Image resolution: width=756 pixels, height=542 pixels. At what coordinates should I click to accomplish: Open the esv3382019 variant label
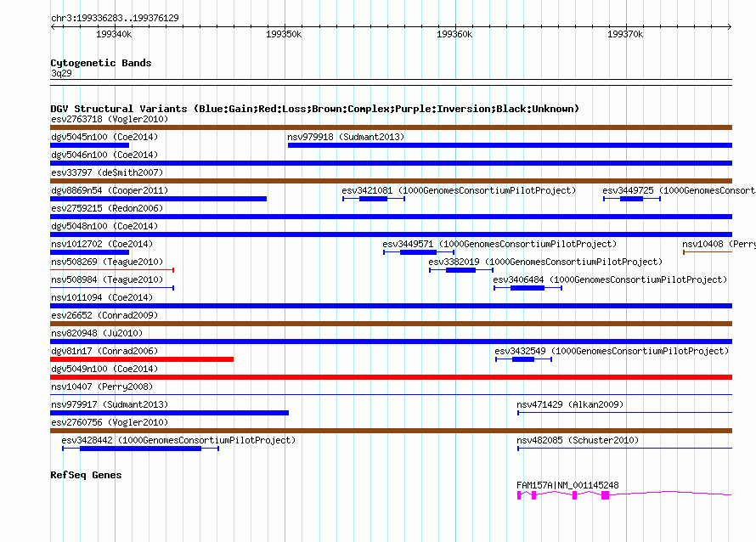click(x=545, y=262)
